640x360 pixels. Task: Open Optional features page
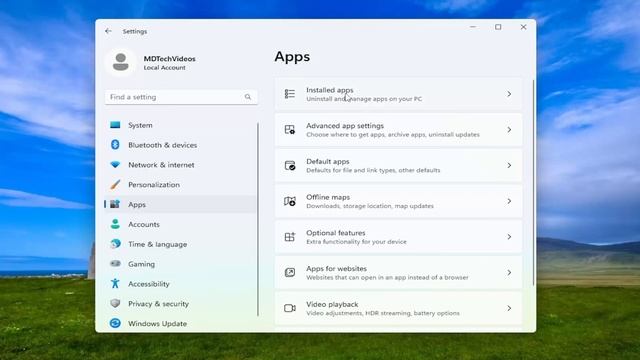(x=398, y=237)
